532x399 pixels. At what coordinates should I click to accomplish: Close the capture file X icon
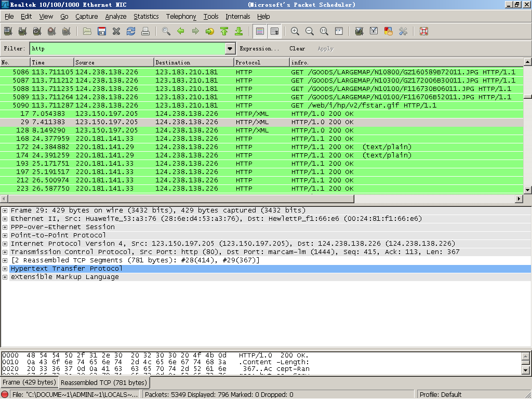click(116, 31)
